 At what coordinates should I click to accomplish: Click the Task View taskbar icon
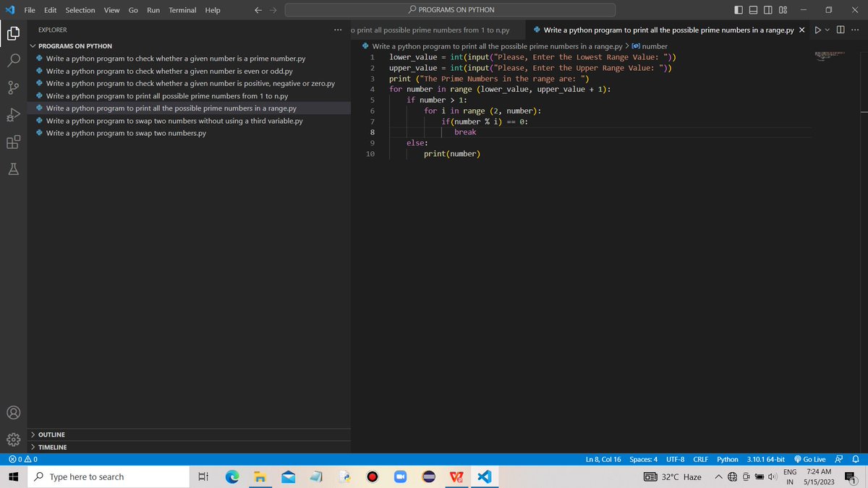[x=203, y=476]
